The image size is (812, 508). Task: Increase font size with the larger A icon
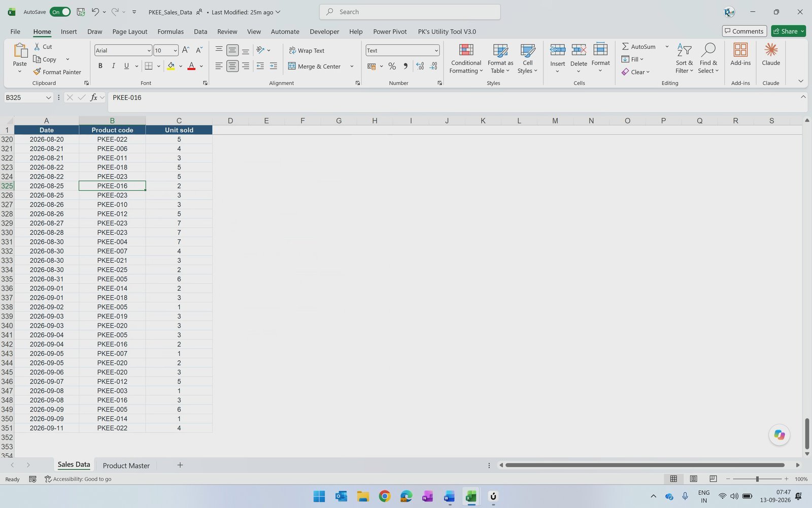(x=185, y=50)
